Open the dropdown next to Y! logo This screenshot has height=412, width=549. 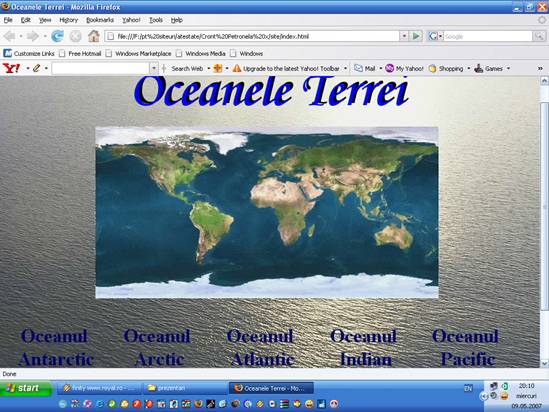[x=28, y=68]
